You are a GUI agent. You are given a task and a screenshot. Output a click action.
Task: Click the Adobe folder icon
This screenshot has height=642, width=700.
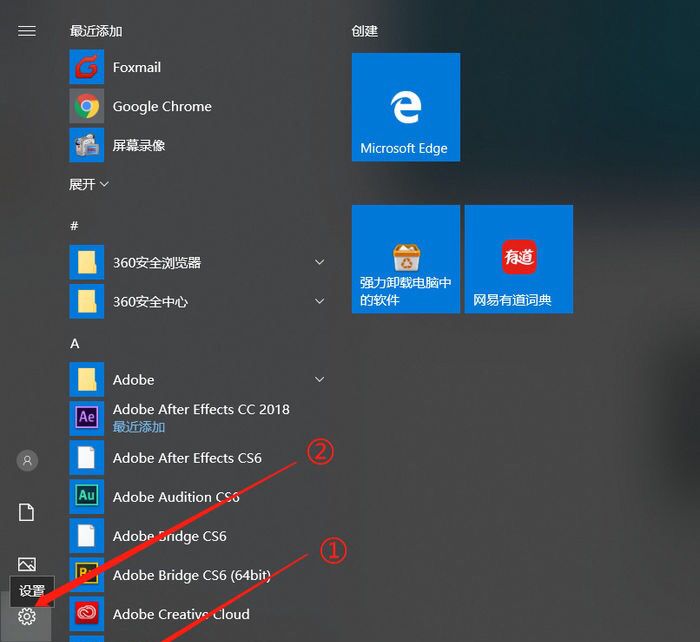pos(87,379)
